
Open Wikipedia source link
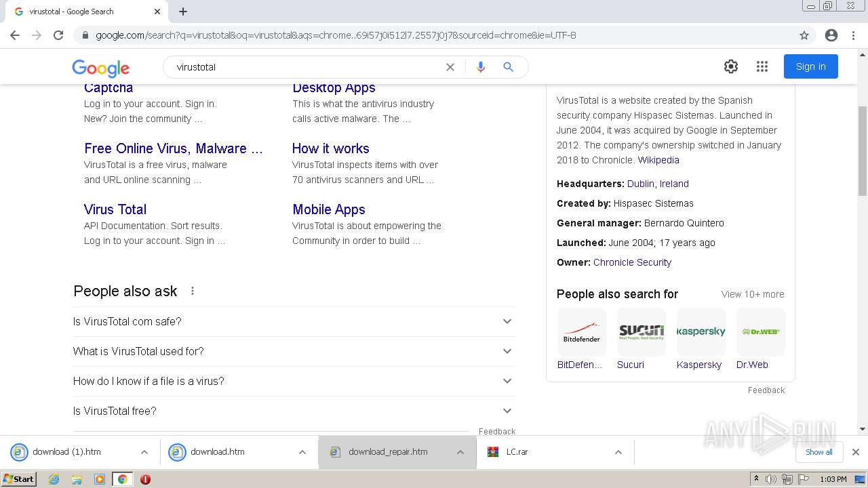coord(658,160)
